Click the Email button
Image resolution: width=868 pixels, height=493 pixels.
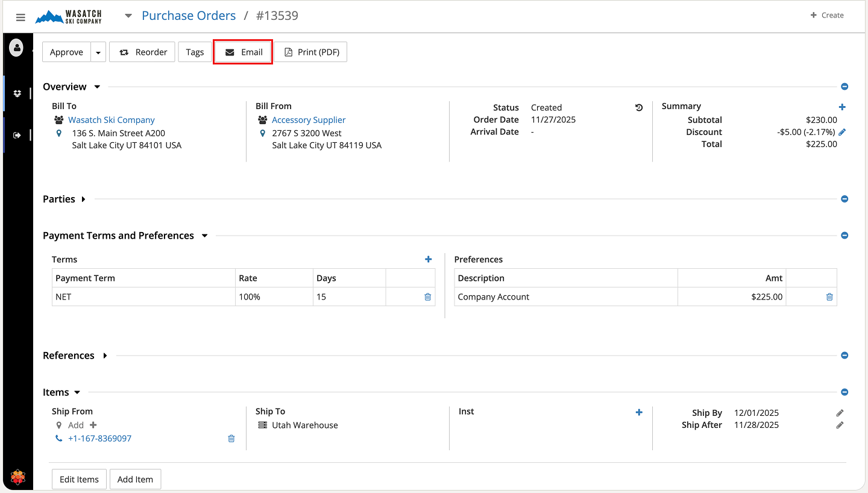tap(244, 52)
